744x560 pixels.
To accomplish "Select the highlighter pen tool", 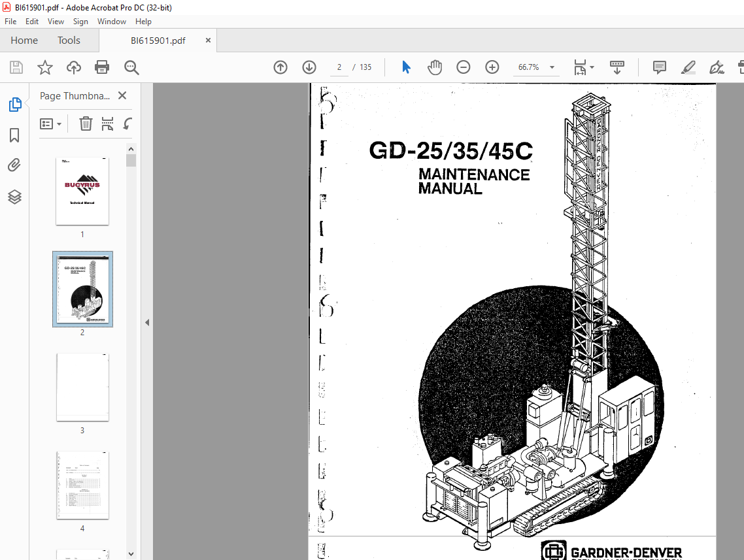I will click(x=688, y=67).
